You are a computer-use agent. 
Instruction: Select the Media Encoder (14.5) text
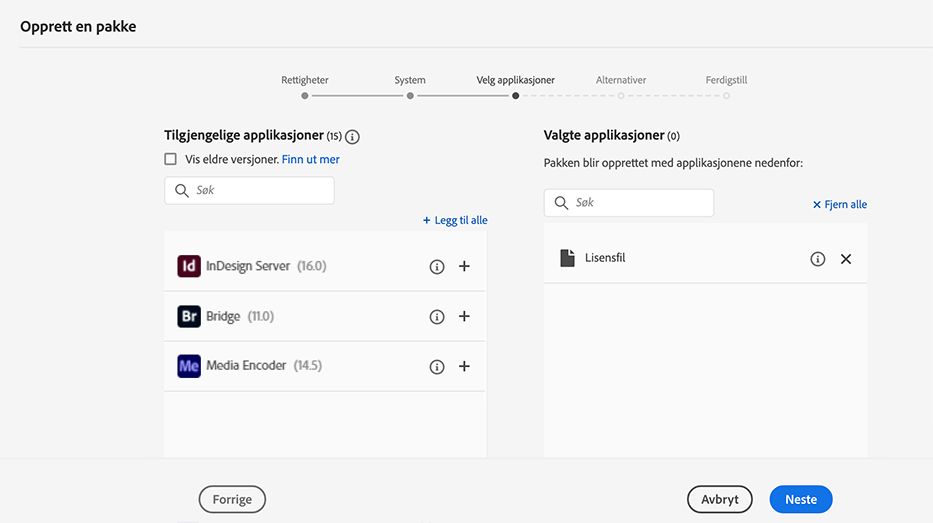pyautogui.click(x=264, y=365)
